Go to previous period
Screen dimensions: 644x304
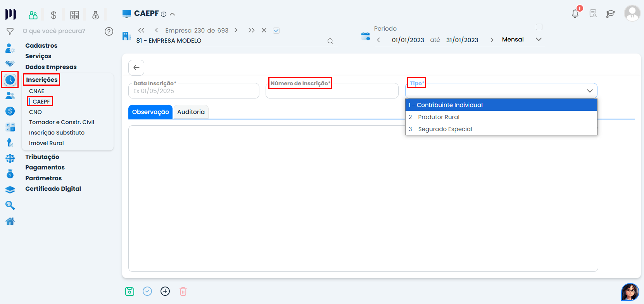pyautogui.click(x=378, y=40)
